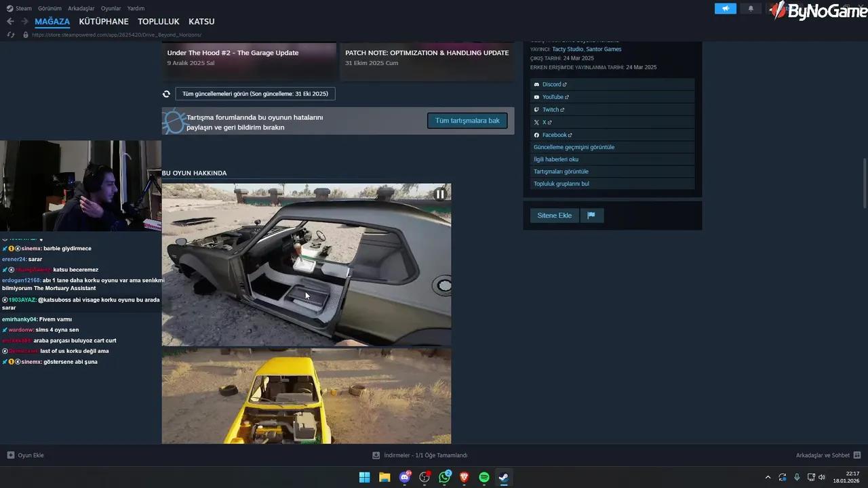Viewport: 868px width, 488px height.
Task: Open File Explorer from the taskbar
Action: click(x=384, y=477)
